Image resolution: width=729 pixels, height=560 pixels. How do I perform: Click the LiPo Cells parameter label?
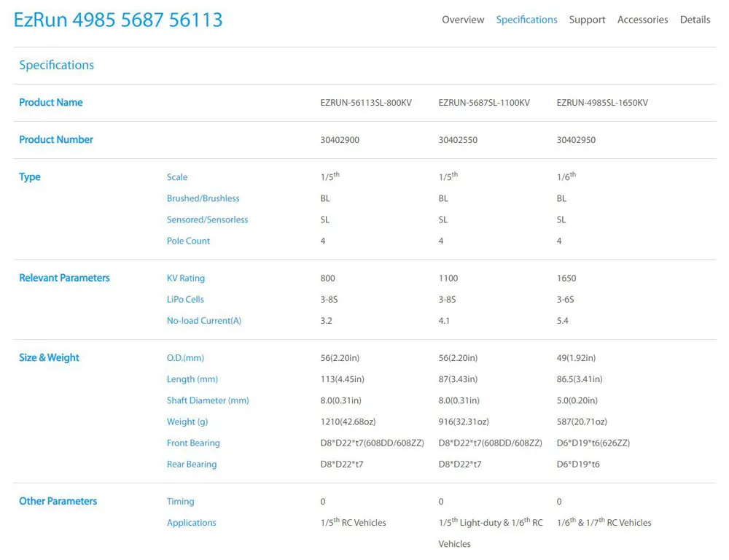185,300
